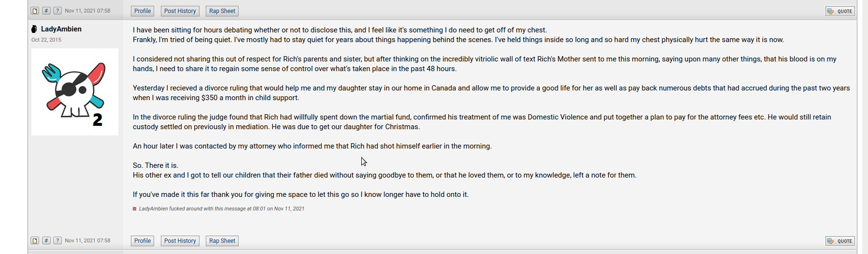View Rap Sheet in the upper bar

point(222,11)
